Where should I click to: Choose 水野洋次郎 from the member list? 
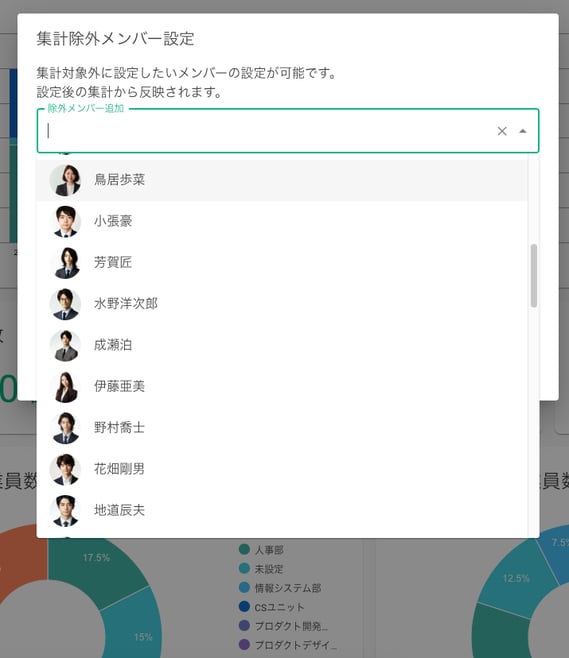(x=282, y=304)
